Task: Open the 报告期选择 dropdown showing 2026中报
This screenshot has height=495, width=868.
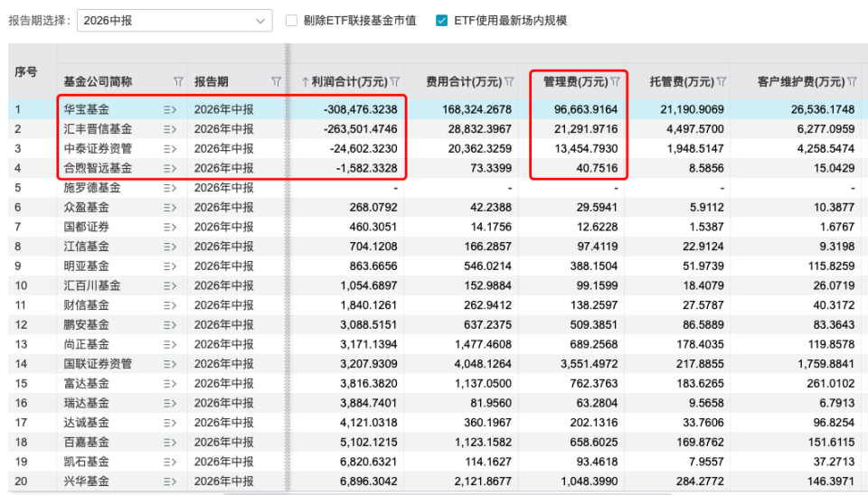Action: pyautogui.click(x=175, y=21)
